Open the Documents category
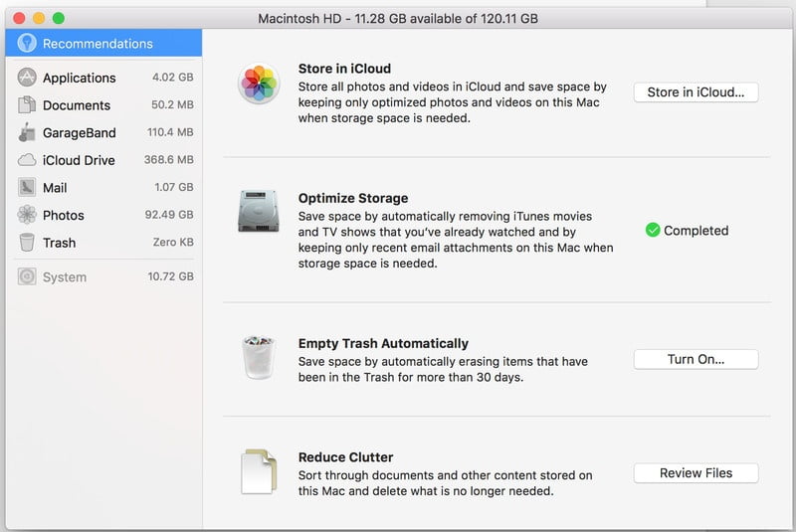This screenshot has width=796, height=532. [x=103, y=105]
